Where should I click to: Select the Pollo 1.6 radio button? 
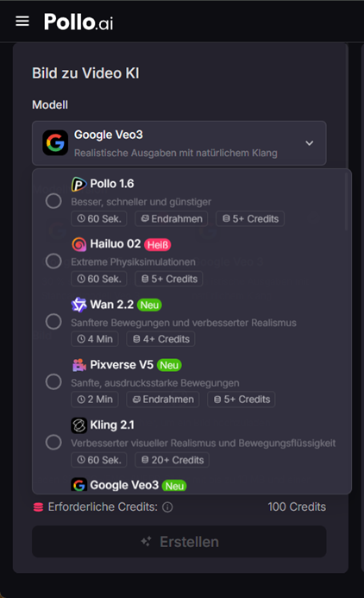pos(53,200)
